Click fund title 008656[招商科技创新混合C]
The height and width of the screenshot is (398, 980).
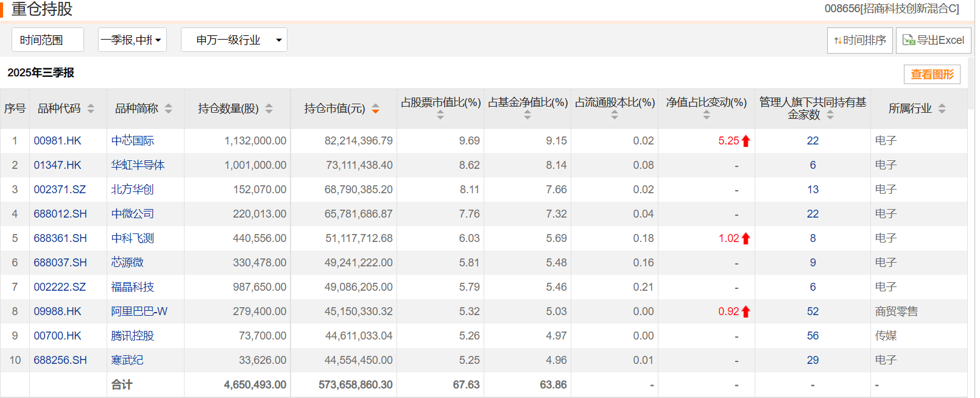click(892, 9)
